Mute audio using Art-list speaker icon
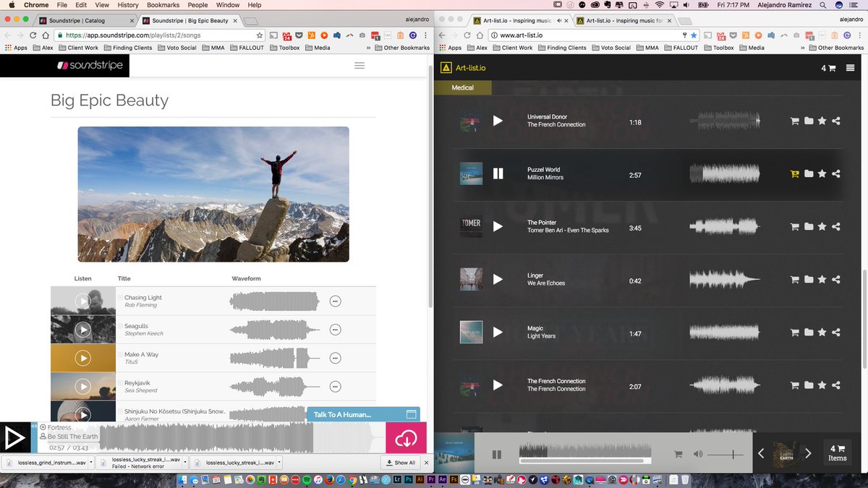Image resolution: width=868 pixels, height=488 pixels. (x=698, y=454)
